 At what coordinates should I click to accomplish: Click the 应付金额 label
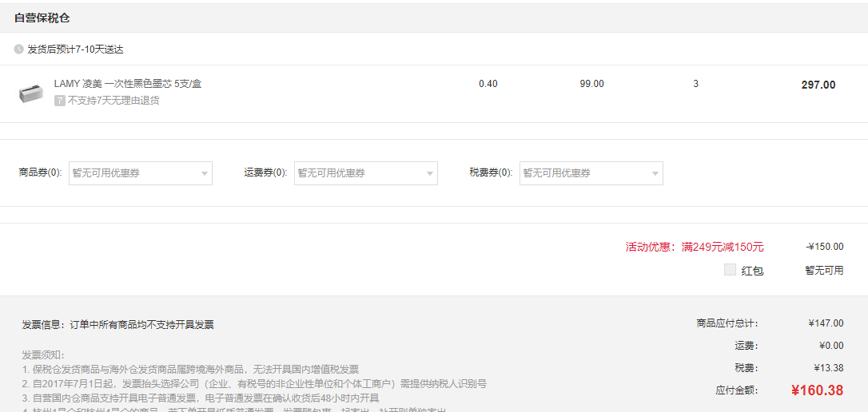click(x=737, y=390)
